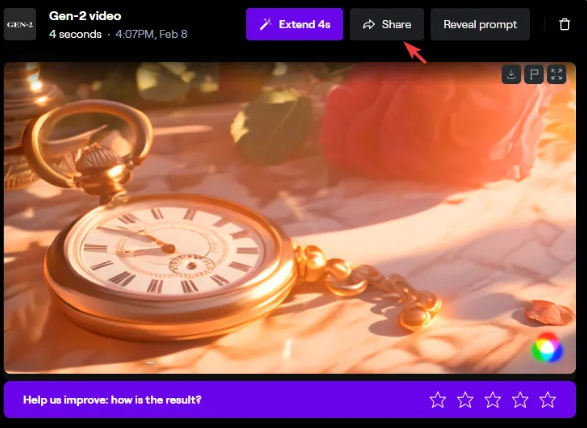Rate the result one star

(x=437, y=400)
